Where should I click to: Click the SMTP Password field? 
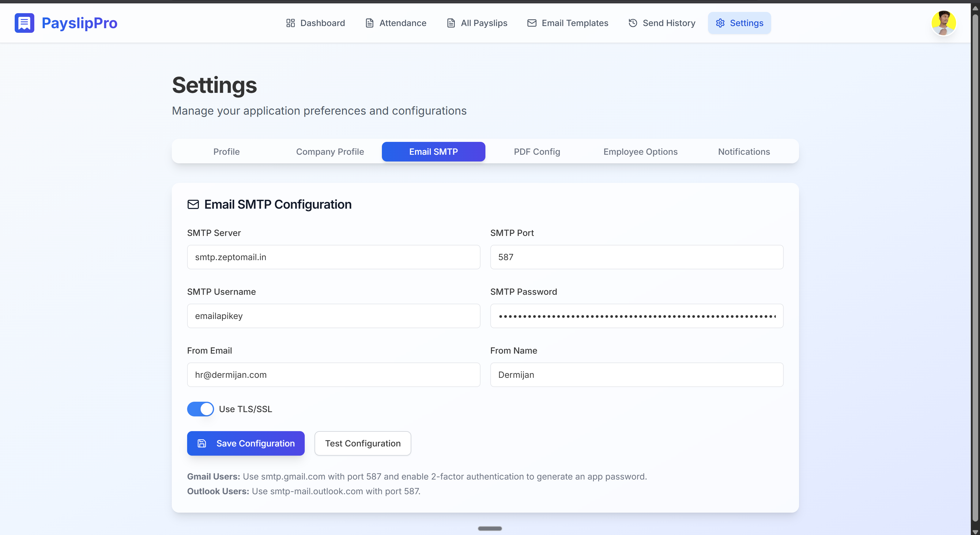636,316
